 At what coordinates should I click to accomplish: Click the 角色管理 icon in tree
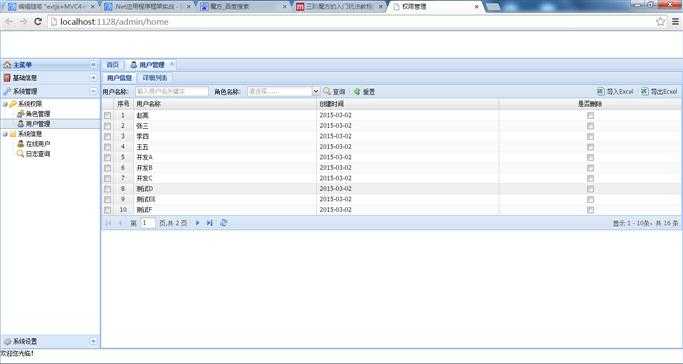(20, 114)
